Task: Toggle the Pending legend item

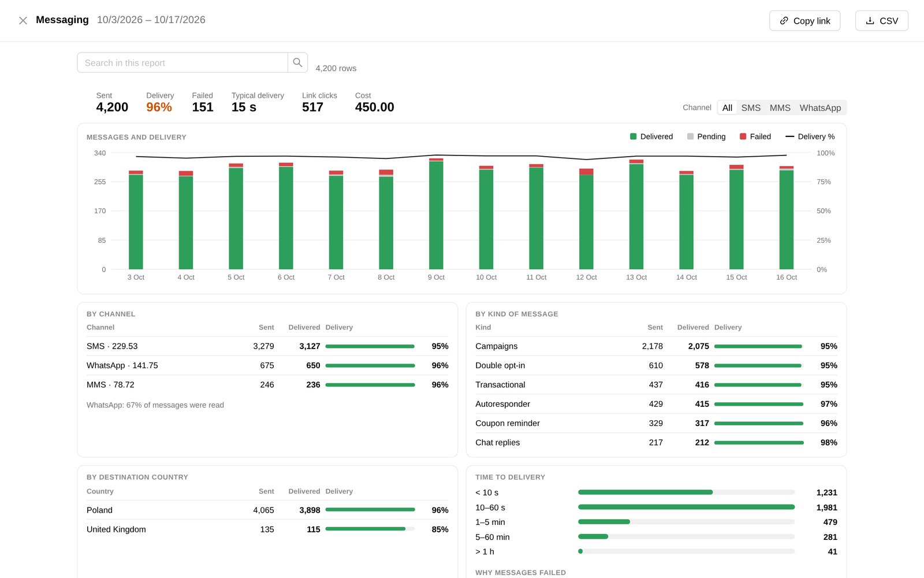Action: click(x=706, y=136)
